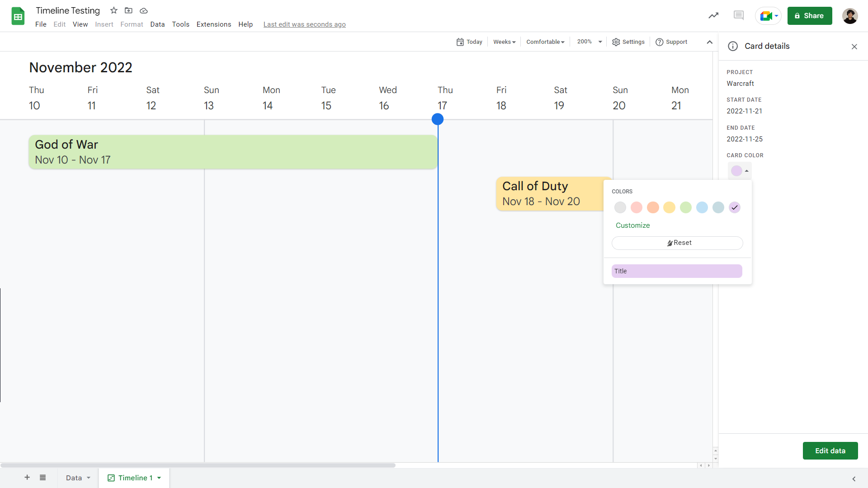The width and height of the screenshot is (868, 488).
Task: Check the document cloud save status
Action: [144, 10]
